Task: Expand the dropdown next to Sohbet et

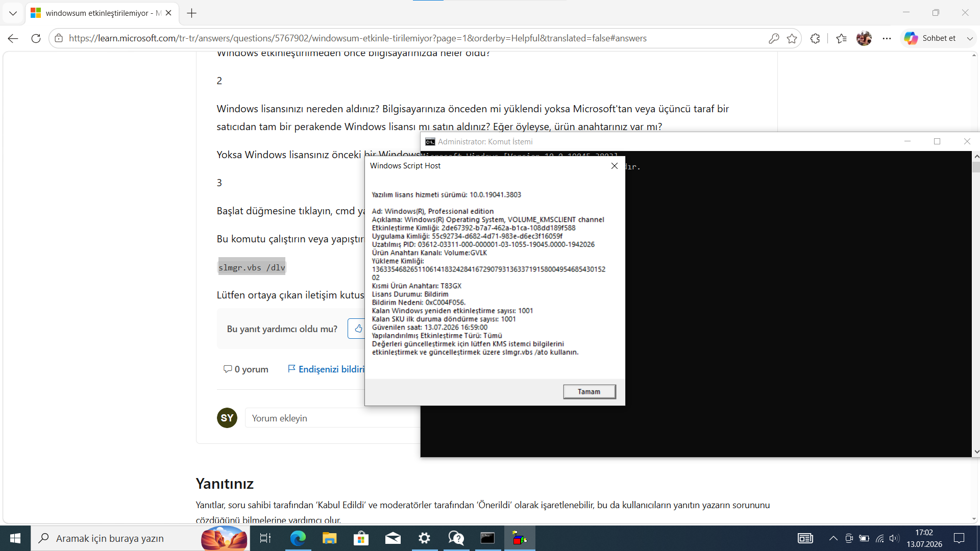Action: 970,38
